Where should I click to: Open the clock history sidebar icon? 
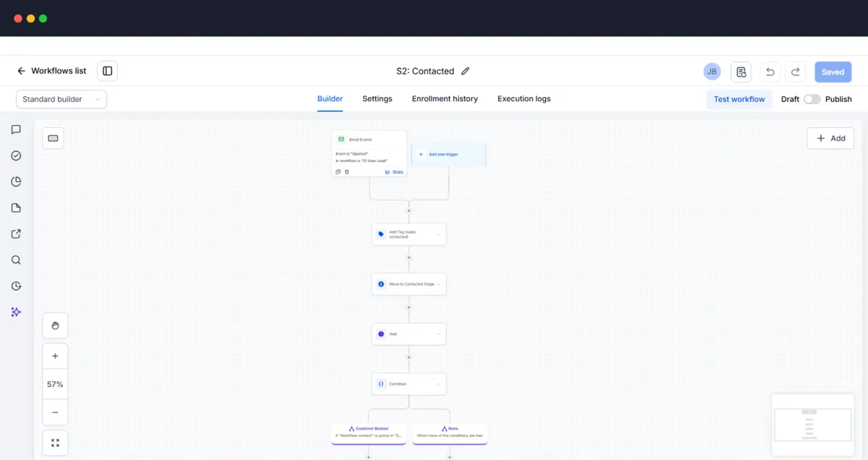pos(16,286)
